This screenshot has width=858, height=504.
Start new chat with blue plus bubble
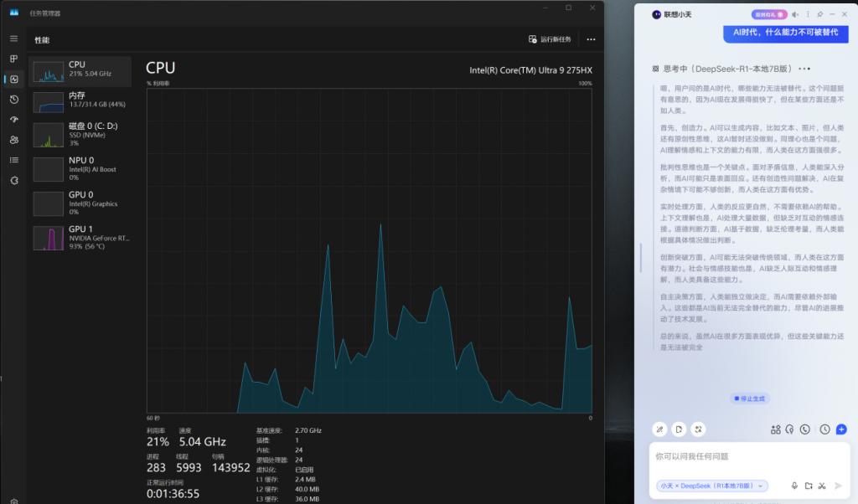click(x=841, y=429)
